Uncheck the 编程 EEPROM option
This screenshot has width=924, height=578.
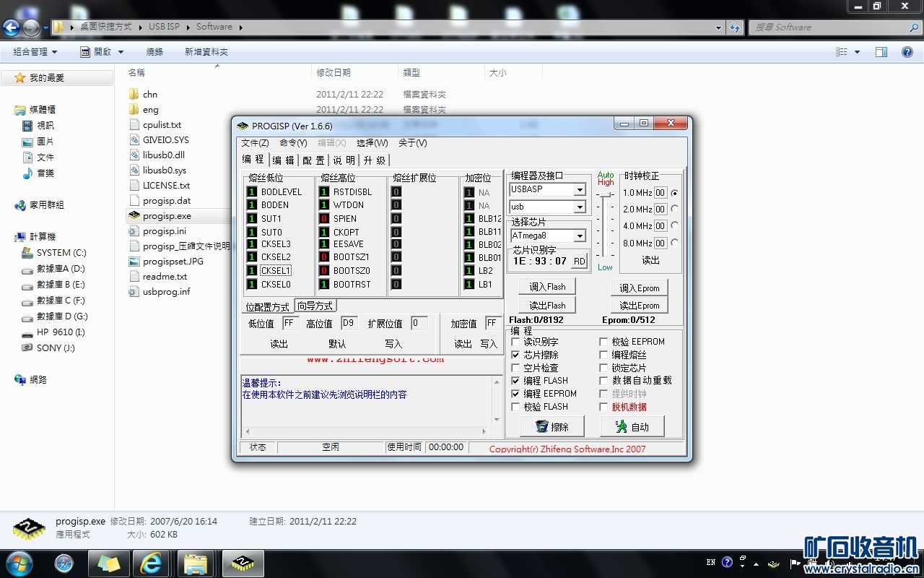[x=515, y=394]
